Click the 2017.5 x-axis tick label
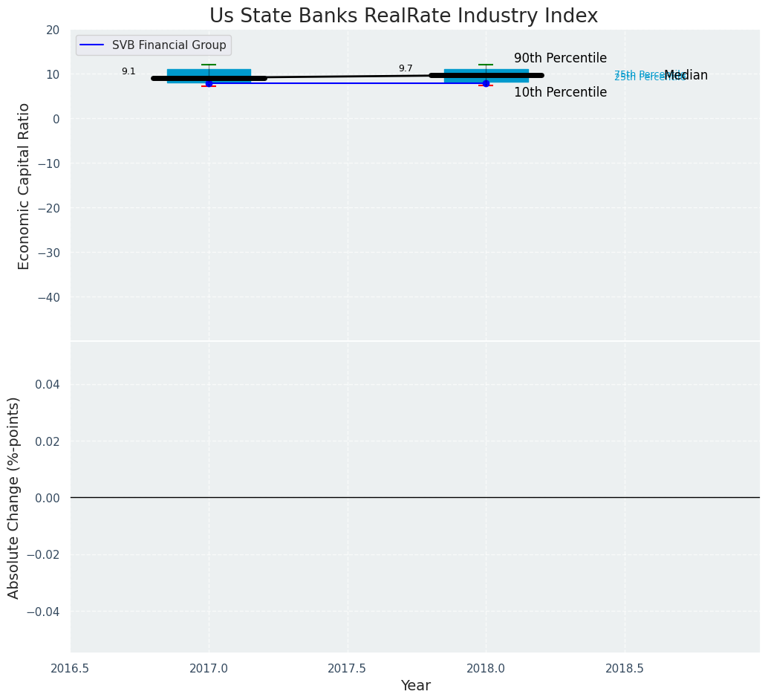This screenshot has height=700, width=768. [x=347, y=668]
